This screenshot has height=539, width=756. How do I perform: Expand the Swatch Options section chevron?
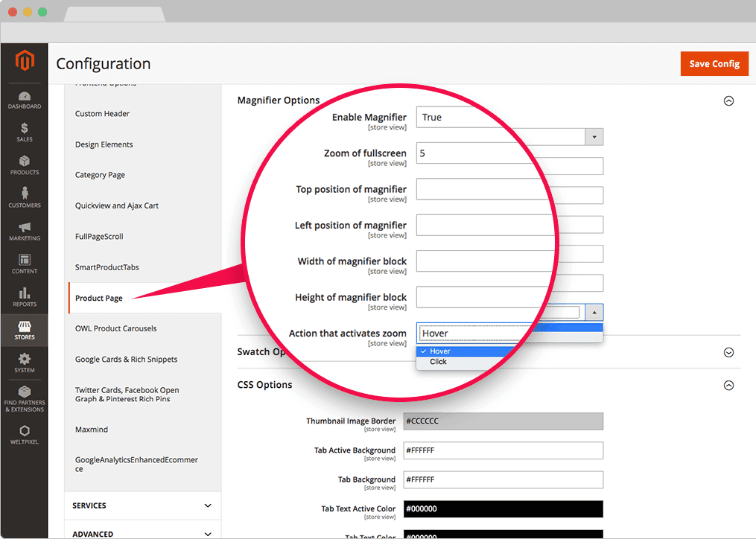[728, 352]
